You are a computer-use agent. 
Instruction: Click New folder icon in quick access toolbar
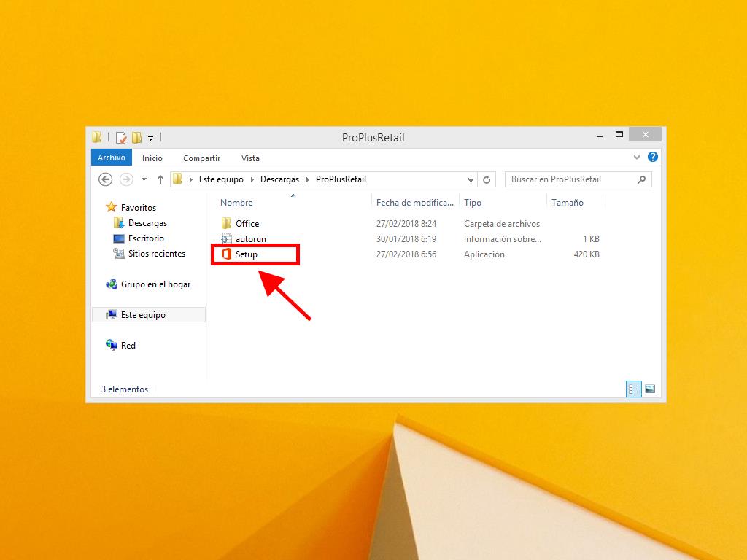[x=136, y=137]
